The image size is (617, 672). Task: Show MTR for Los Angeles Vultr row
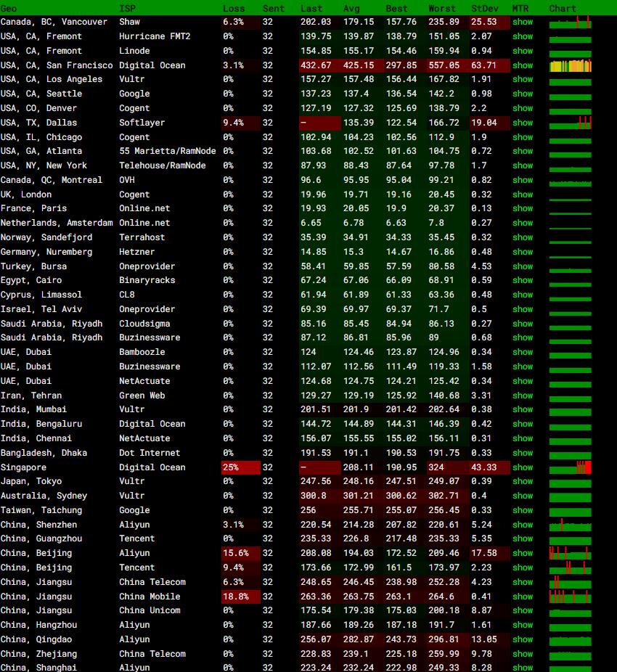523,79
